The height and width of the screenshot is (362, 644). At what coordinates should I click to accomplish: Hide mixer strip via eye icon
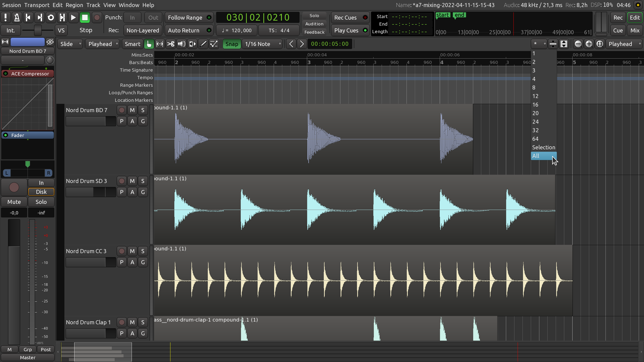[50, 42]
